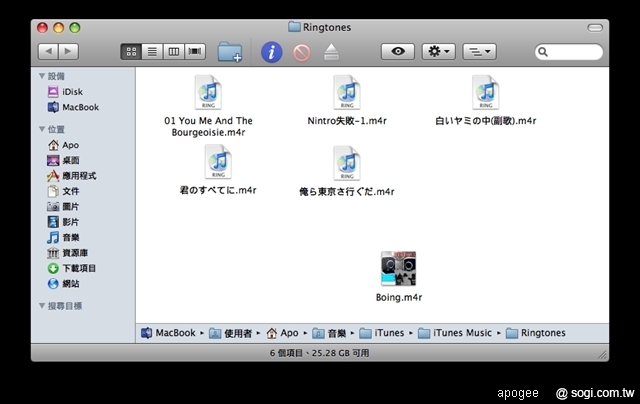The width and height of the screenshot is (640, 404).
Task: Collapse the 位置 sidebar section
Action: click(42, 129)
